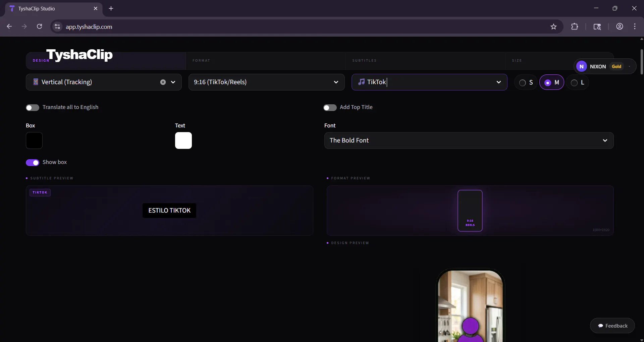Click the music note icon beside TikTok
The width and height of the screenshot is (644, 342).
[361, 82]
